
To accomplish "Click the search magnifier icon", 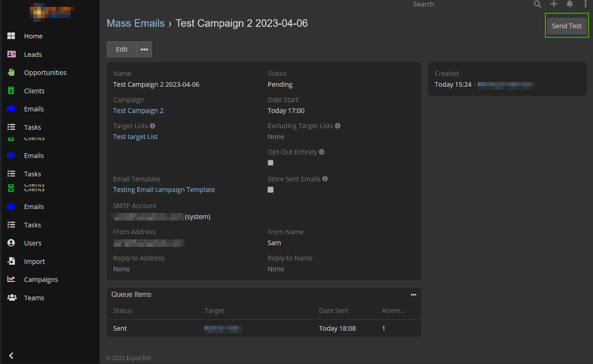I will [x=537, y=4].
